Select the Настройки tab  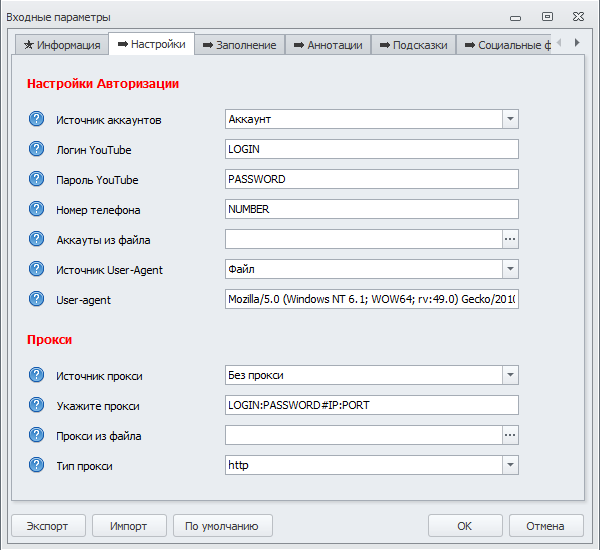tap(152, 44)
